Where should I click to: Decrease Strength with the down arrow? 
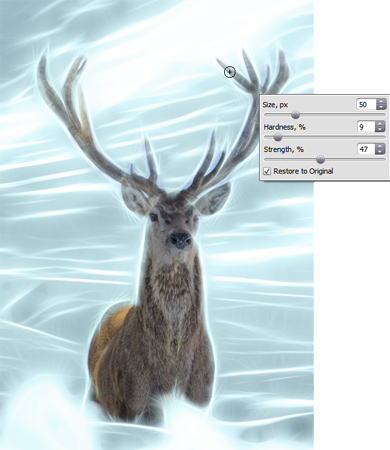pos(380,152)
